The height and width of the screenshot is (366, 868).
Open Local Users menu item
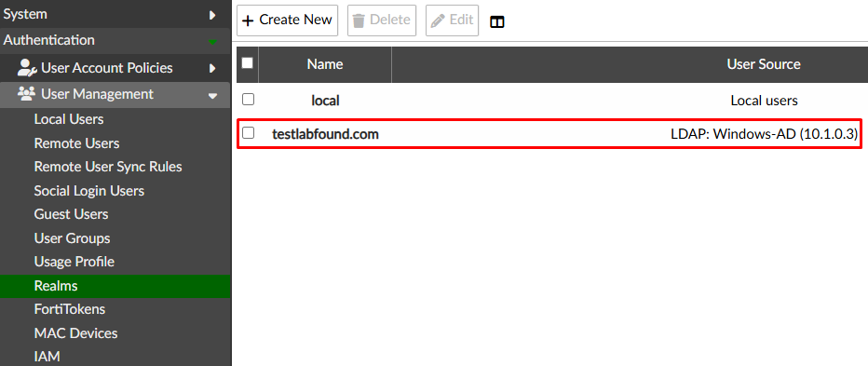(69, 119)
